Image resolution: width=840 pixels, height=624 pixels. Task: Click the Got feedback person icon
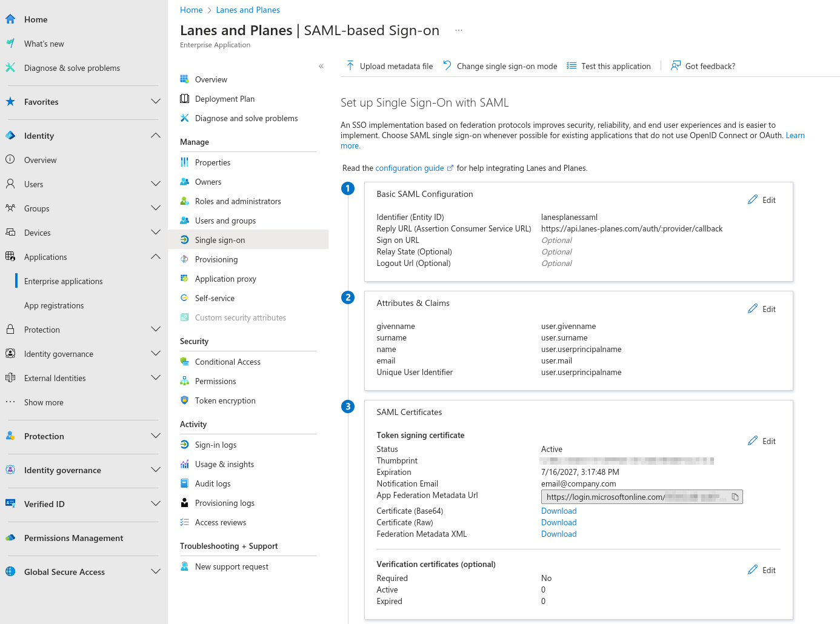point(676,65)
